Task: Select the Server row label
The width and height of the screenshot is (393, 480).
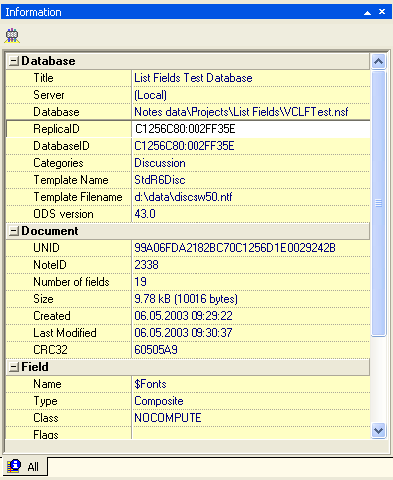Action: click(x=49, y=95)
